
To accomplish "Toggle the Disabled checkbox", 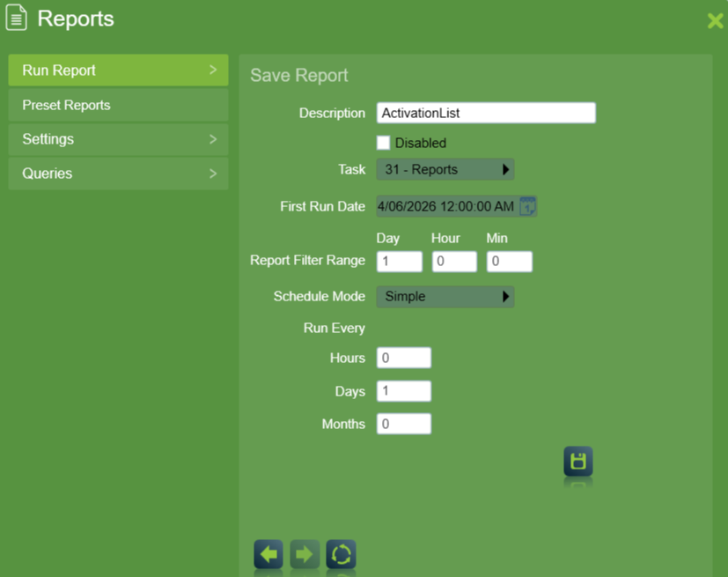I will [x=383, y=143].
